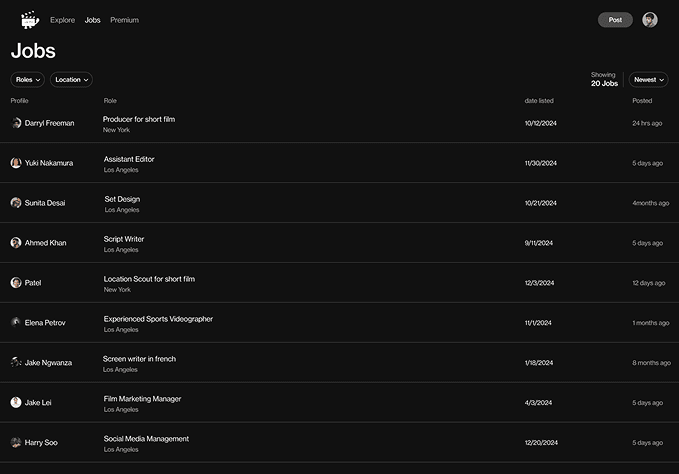The height and width of the screenshot is (474, 679).
Task: Click the film camera logo icon
Action: 29,19
